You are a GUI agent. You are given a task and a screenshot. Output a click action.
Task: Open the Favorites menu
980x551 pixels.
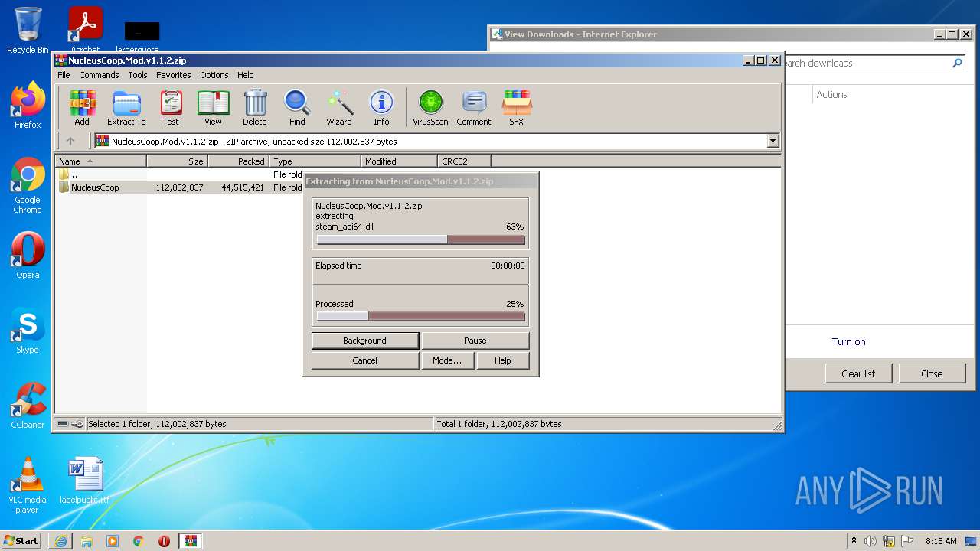pyautogui.click(x=174, y=75)
